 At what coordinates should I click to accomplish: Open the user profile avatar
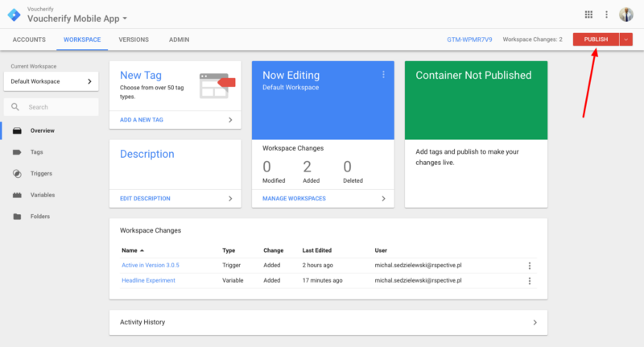(626, 14)
